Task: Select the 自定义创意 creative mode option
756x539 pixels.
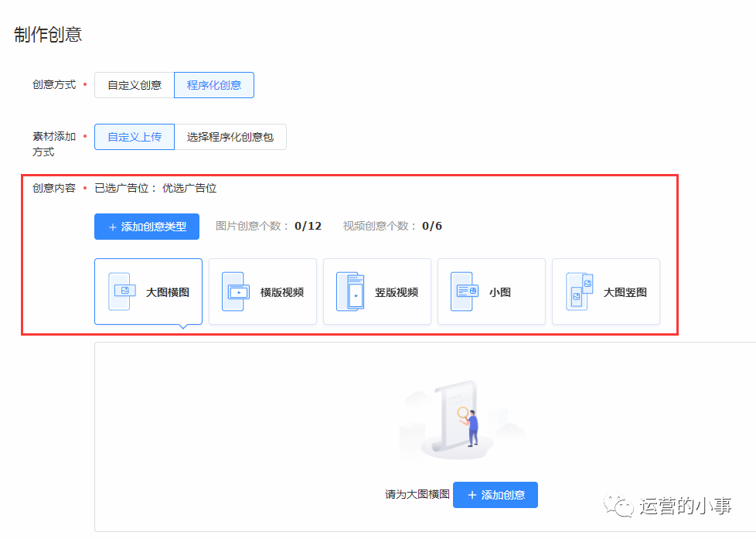Action: 135,85
